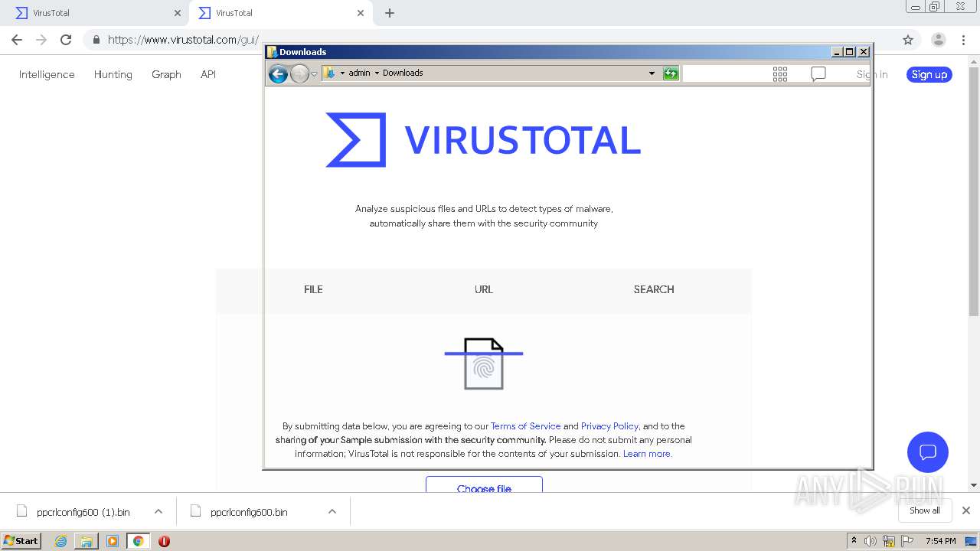Open API in VirusTotal navigation

click(x=208, y=74)
